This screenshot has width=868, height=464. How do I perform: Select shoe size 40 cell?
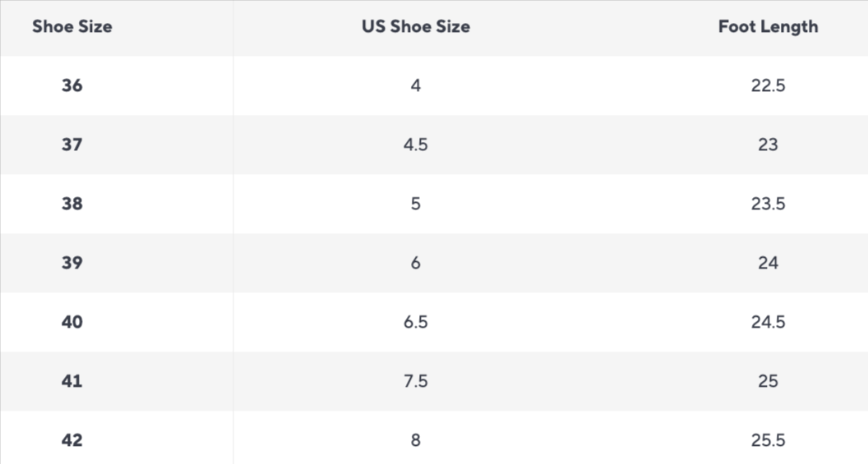(x=72, y=322)
